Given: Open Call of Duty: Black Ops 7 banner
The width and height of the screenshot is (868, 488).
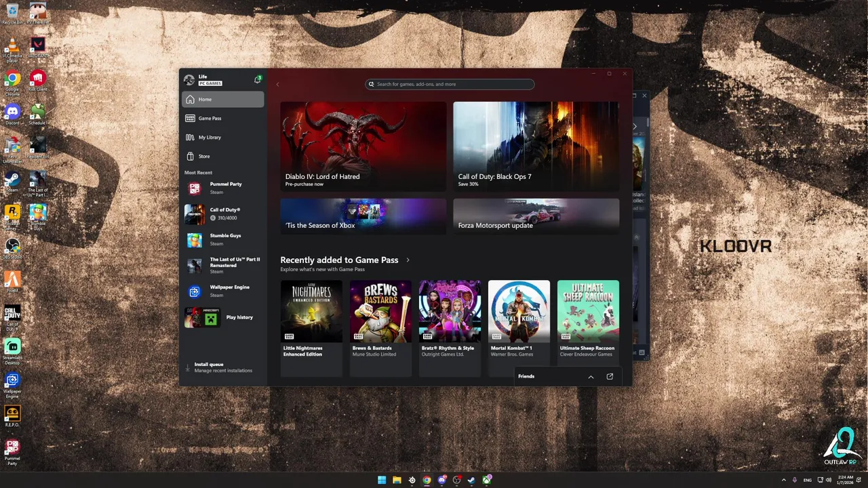Looking at the screenshot, I should tap(536, 146).
